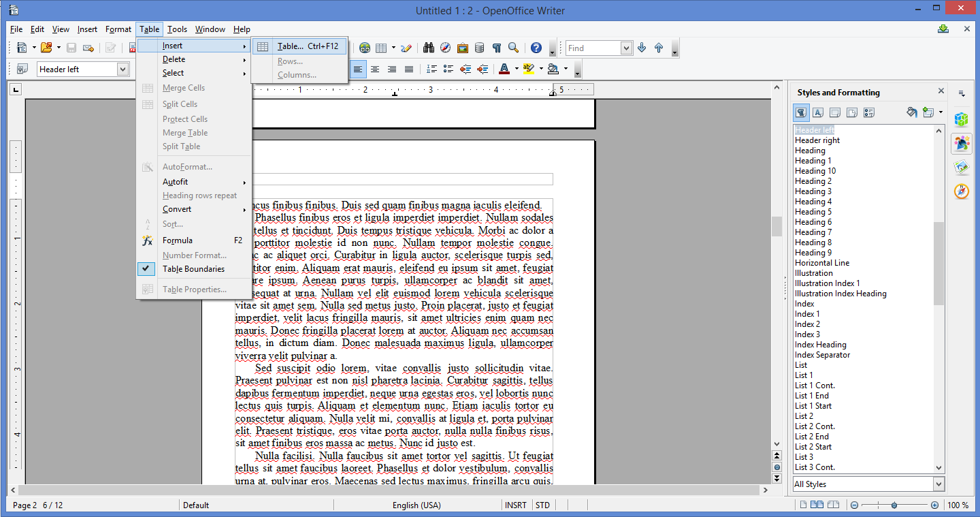The image size is (980, 517).
Task: Close the Styles and Formatting panel
Action: click(x=941, y=91)
